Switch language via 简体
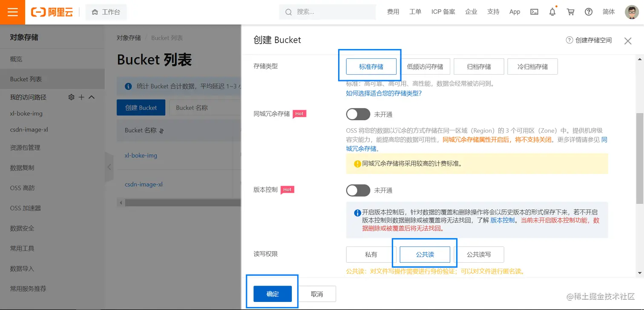This screenshot has height=310, width=644. click(609, 12)
